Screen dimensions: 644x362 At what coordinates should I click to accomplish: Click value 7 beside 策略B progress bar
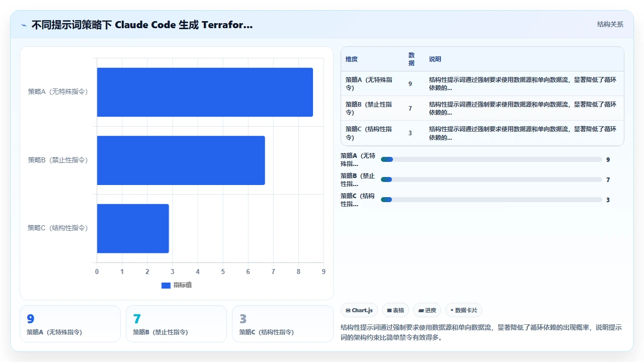[608, 179]
